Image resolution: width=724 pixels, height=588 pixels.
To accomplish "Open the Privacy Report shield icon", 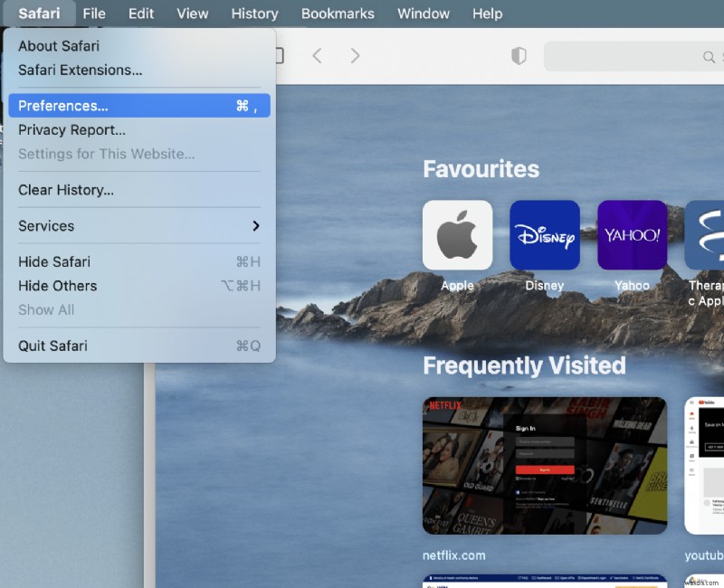I will (519, 55).
